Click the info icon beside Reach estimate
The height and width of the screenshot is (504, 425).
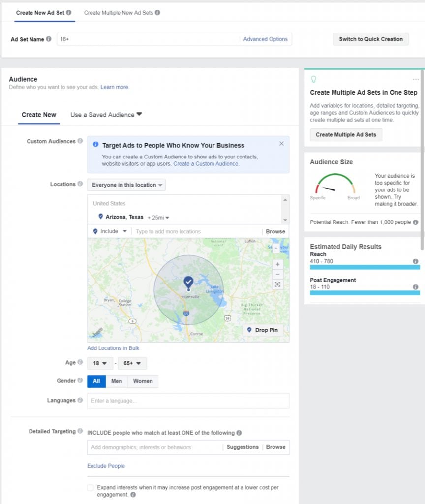(416, 261)
